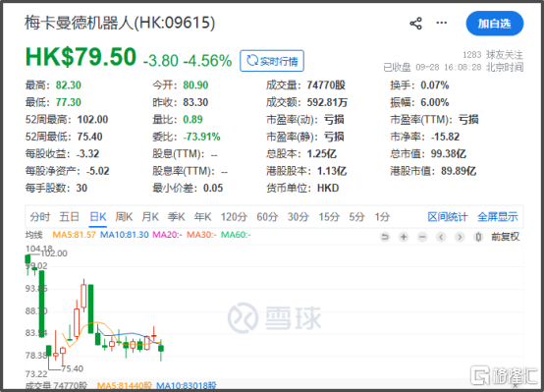The width and height of the screenshot is (544, 392).
Task: Switch to the 分时 chart tab
Action: [40, 217]
